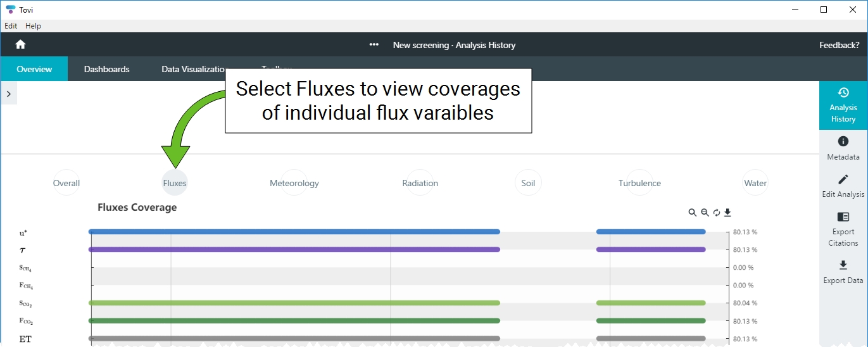
Task: Download the coverage chart
Action: tap(728, 213)
